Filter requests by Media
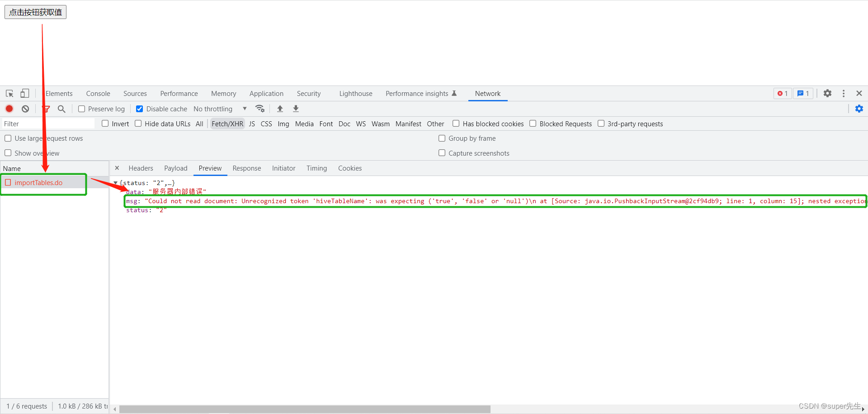The image size is (868, 414). pos(304,124)
